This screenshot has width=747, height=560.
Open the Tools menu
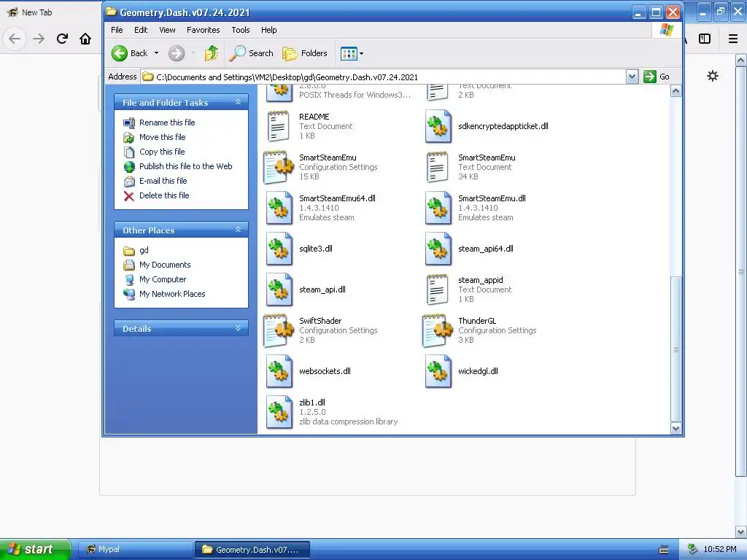coord(241,30)
